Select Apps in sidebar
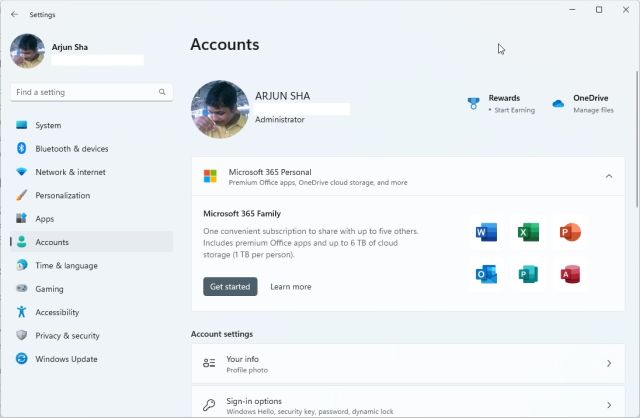The image size is (640, 418). tap(92, 218)
